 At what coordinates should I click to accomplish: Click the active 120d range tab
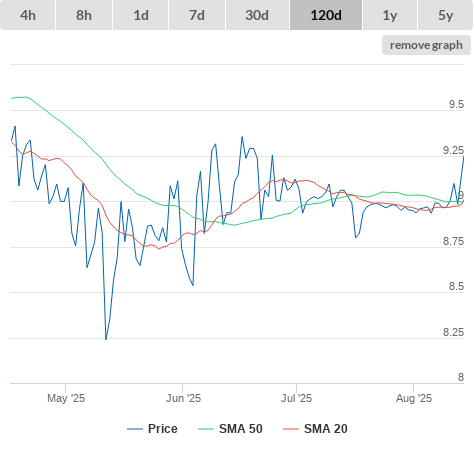pyautogui.click(x=326, y=15)
